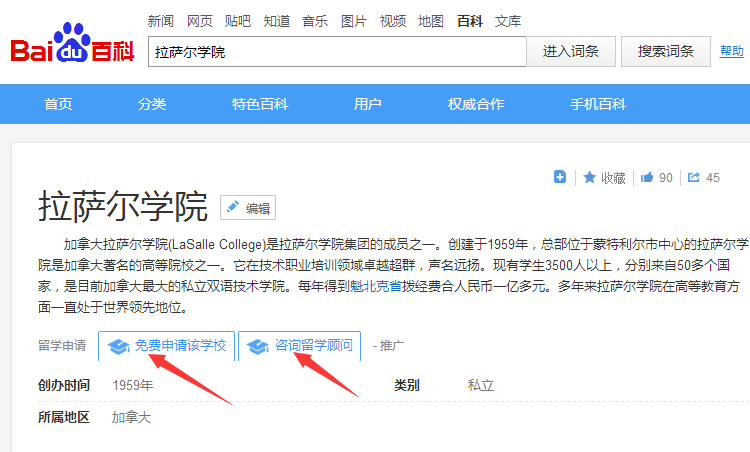Image resolution: width=750 pixels, height=452 pixels.
Task: Click the 推广 label
Action: pyautogui.click(x=391, y=345)
